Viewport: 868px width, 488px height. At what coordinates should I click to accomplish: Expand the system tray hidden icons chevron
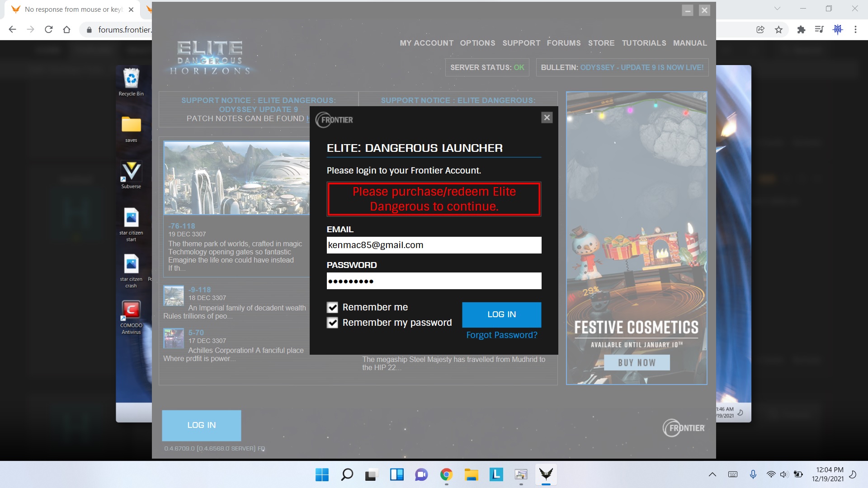click(x=712, y=474)
